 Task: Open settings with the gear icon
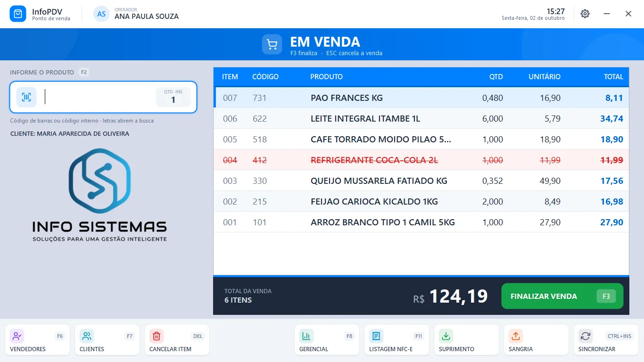tap(585, 14)
